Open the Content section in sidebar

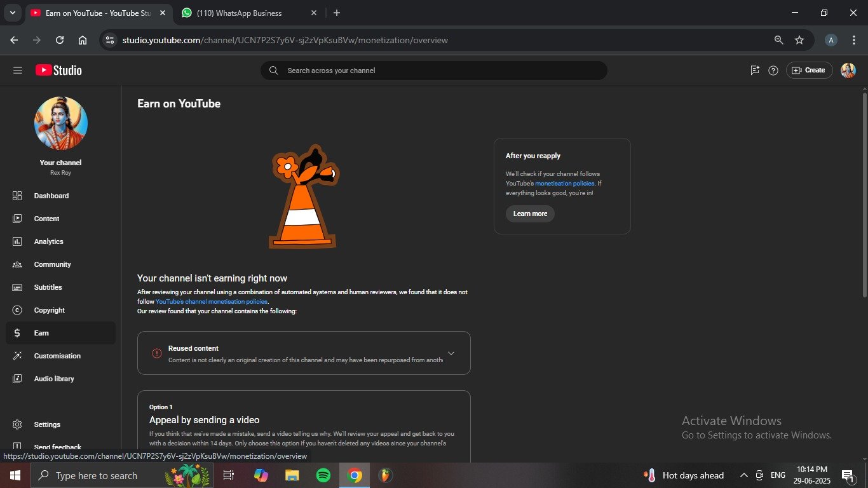click(61, 219)
